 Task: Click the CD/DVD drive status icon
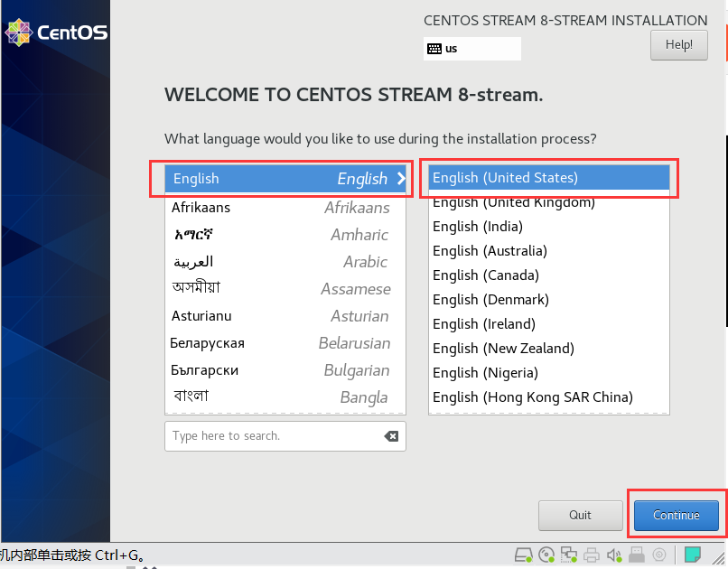(546, 555)
